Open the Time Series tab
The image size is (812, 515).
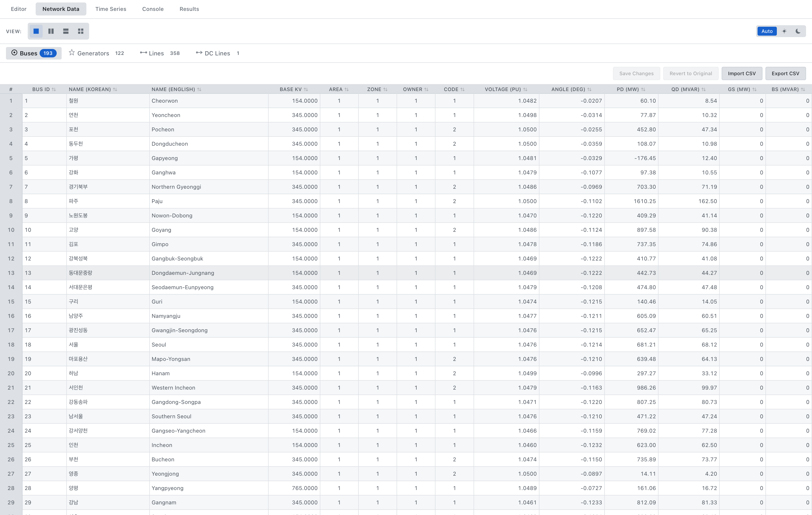coord(111,9)
